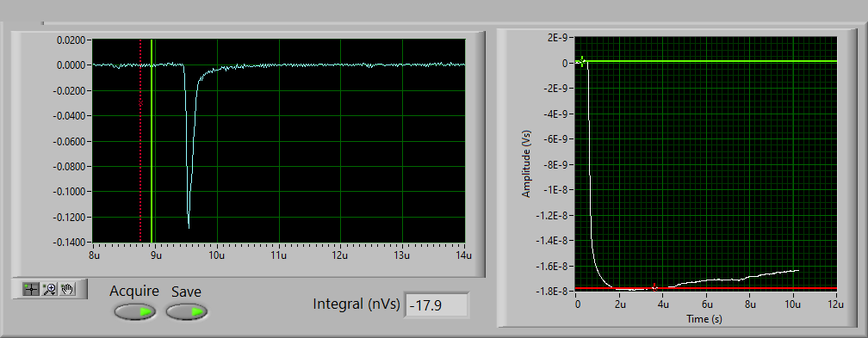Click the Integral (nVs) value field
This screenshot has height=338, width=868.
(x=437, y=304)
